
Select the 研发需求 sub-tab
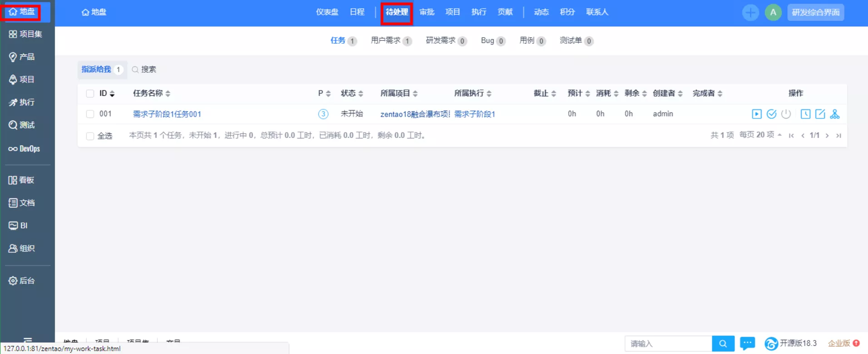pos(446,41)
